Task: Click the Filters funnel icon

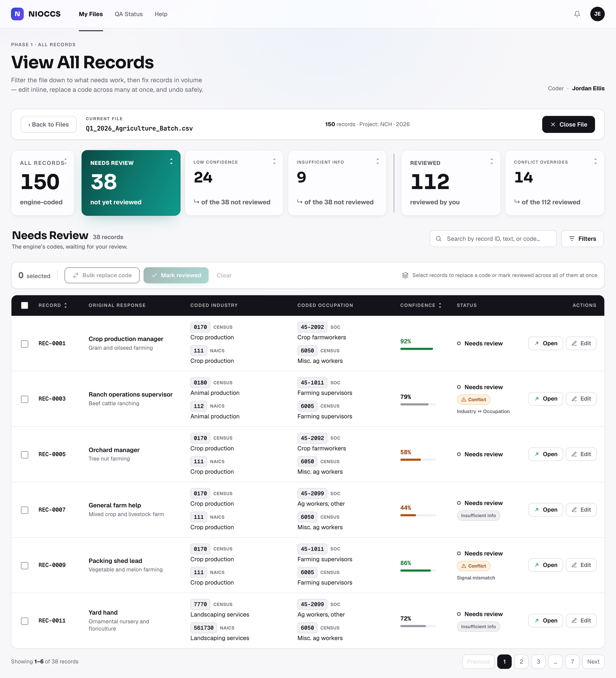Action: tap(572, 239)
